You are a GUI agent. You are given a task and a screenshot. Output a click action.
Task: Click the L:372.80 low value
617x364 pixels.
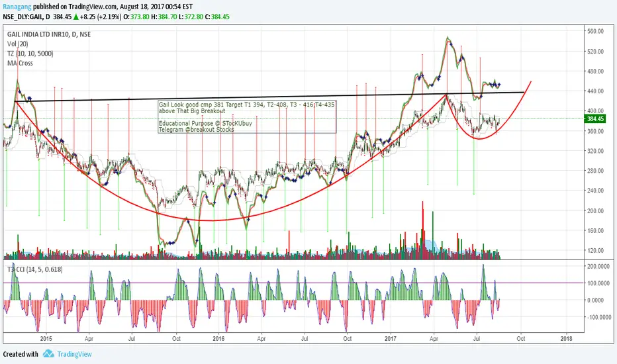point(191,17)
